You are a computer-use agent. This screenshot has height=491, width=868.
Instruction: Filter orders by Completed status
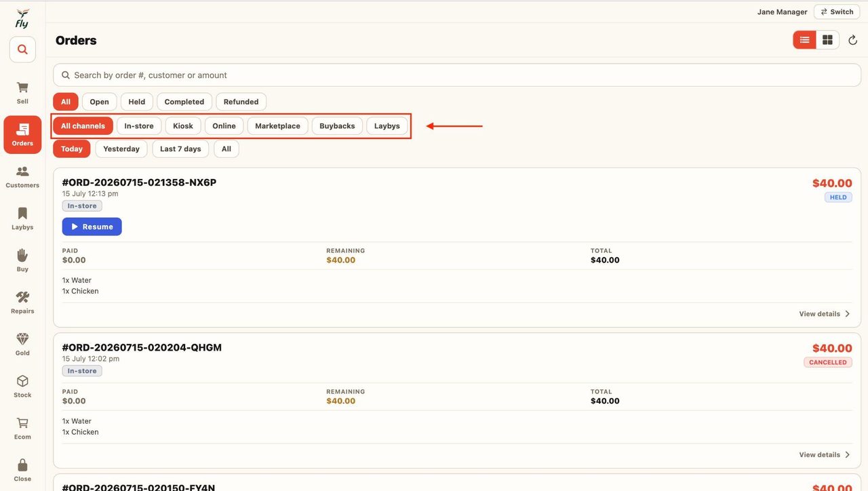tap(184, 102)
